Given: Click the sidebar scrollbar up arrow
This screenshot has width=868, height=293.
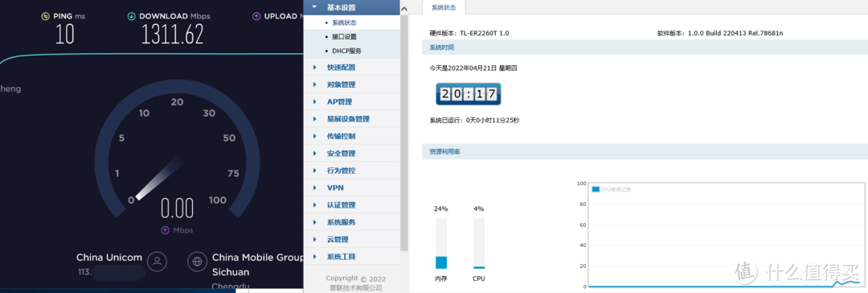Looking at the screenshot, I should click(x=404, y=9).
